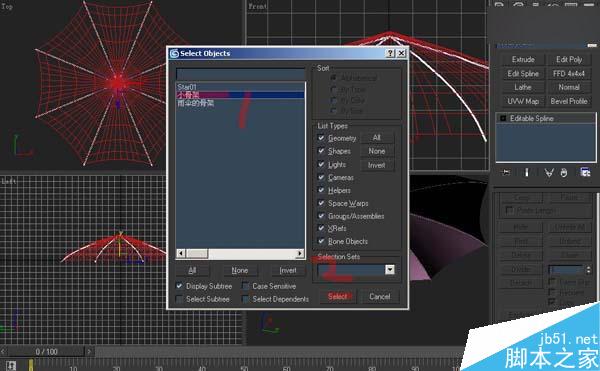Step the time slider forward with right arrow
This screenshot has width=600, height=371.
click(89, 351)
